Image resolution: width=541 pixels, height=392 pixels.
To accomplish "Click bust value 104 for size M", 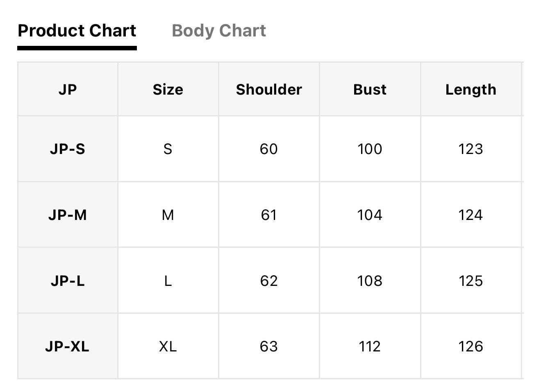I will (x=370, y=215).
